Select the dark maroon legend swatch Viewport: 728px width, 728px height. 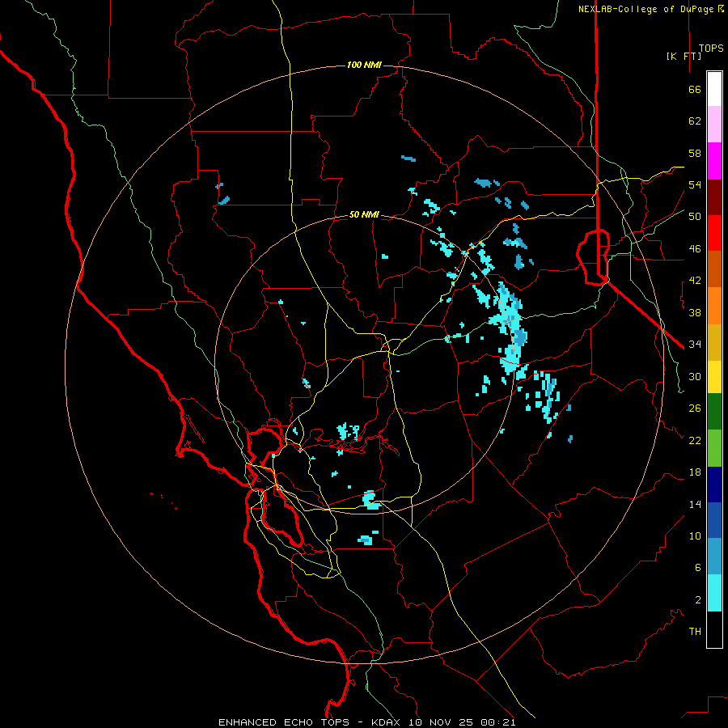point(714,197)
